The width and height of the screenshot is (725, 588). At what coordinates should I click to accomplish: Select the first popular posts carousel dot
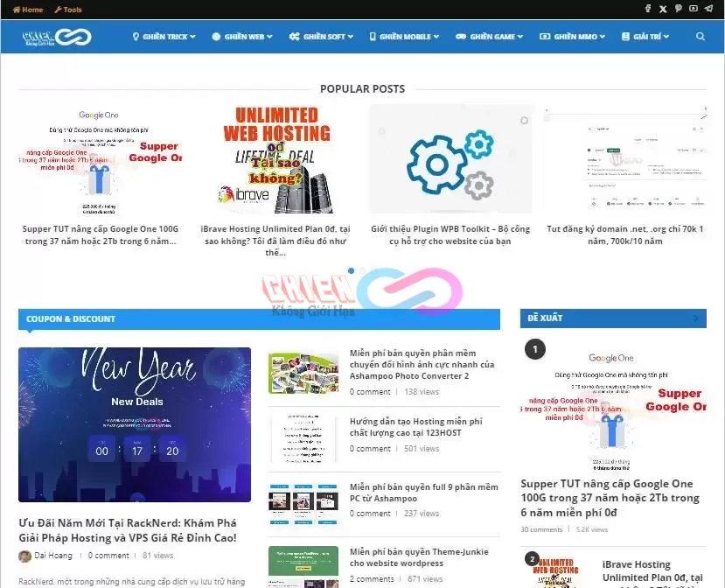(x=351, y=270)
